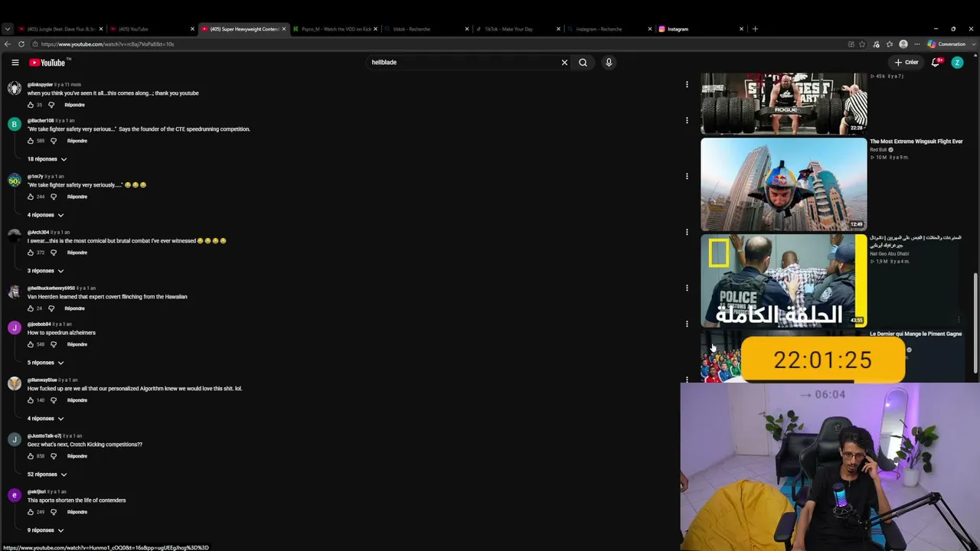Like the comment by @RunwayBlue
The image size is (980, 551).
pyautogui.click(x=31, y=400)
